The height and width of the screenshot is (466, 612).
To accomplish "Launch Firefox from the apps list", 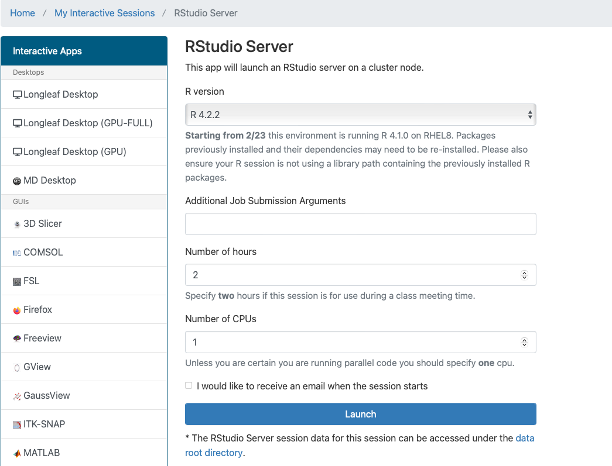I will (x=84, y=309).
